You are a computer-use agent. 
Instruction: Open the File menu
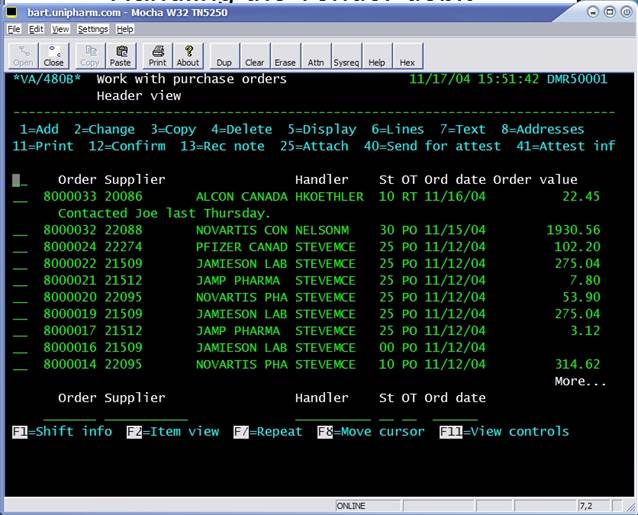(x=14, y=29)
